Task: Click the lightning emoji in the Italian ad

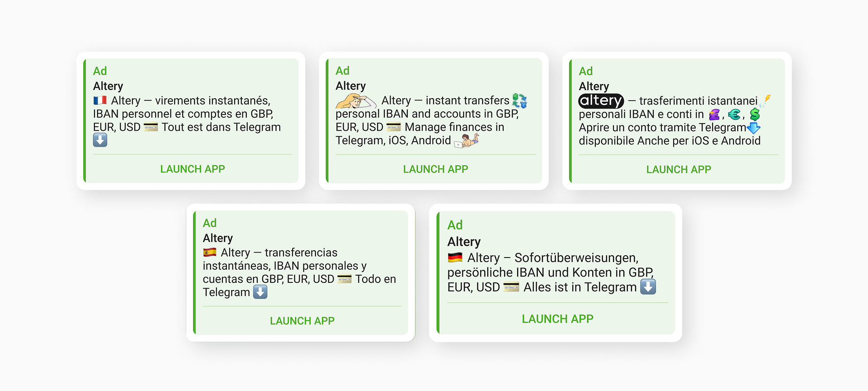Action: click(767, 99)
